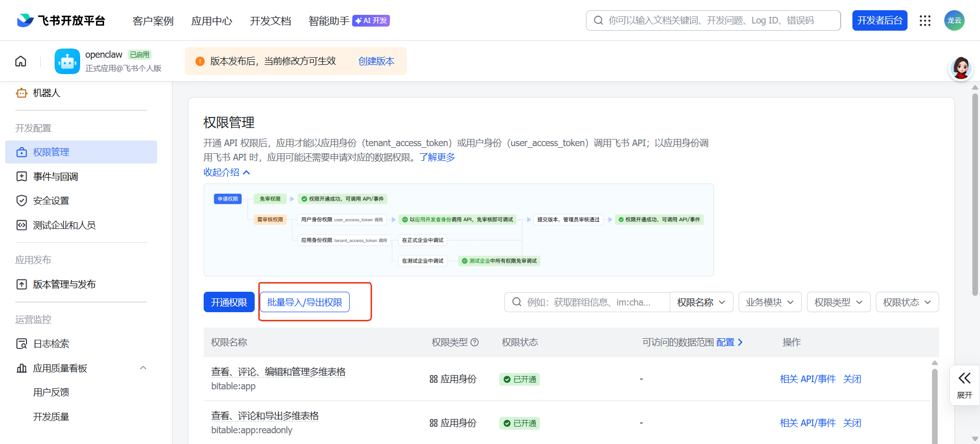Open 开发文档 in the top navigation
980x444 pixels.
[270, 21]
